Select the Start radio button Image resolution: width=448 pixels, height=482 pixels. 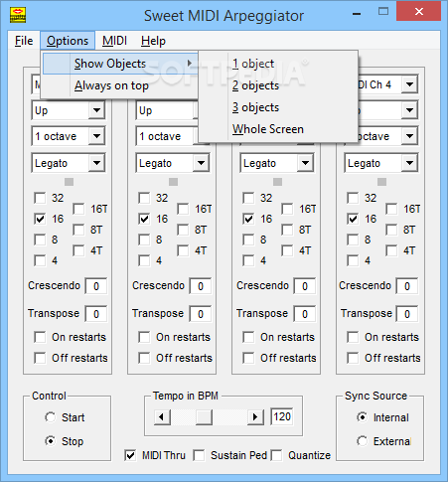click(51, 417)
